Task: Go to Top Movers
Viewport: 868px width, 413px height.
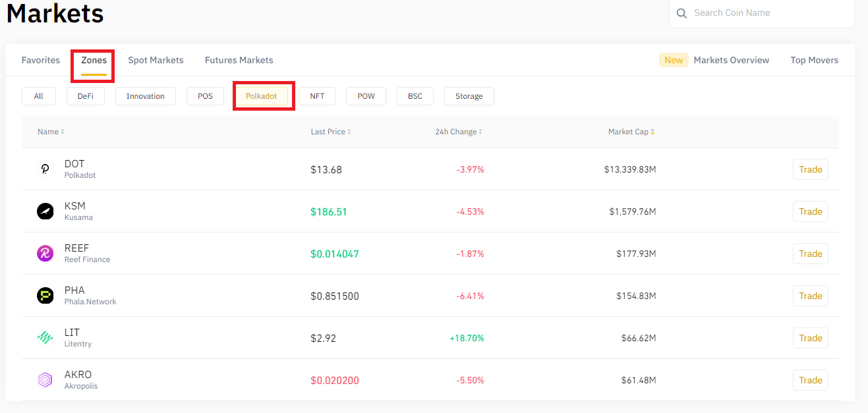Action: (x=815, y=60)
